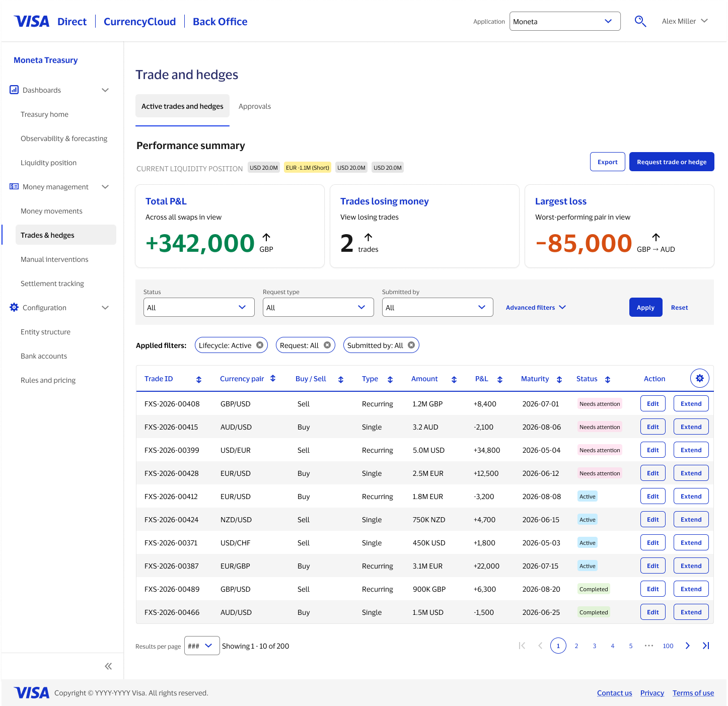Extend trade FXS-2026-00466

coord(691,612)
